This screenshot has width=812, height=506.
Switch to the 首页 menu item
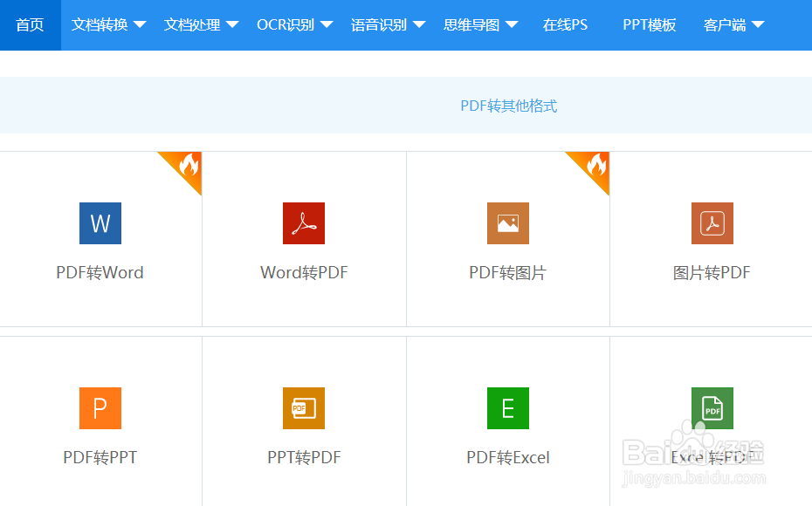pyautogui.click(x=30, y=25)
